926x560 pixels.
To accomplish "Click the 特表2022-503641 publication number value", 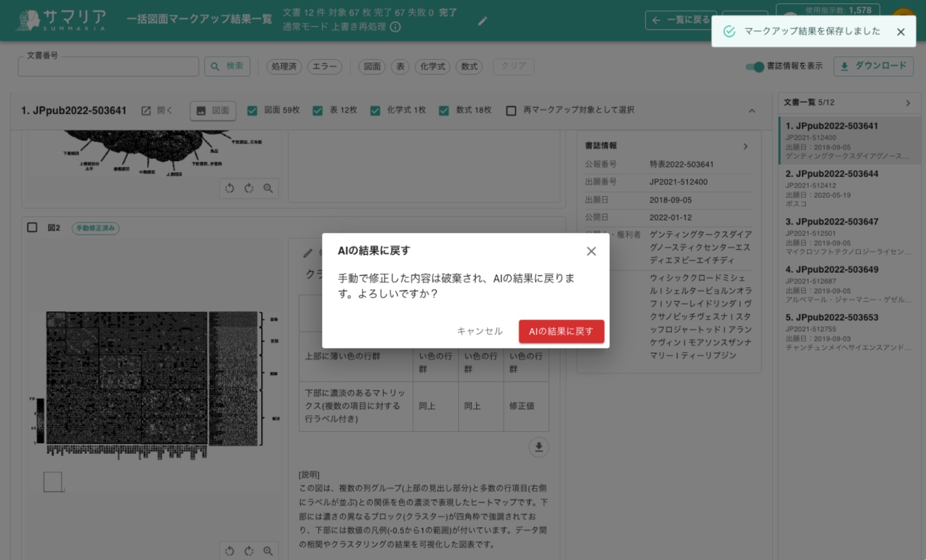I will [682, 164].
